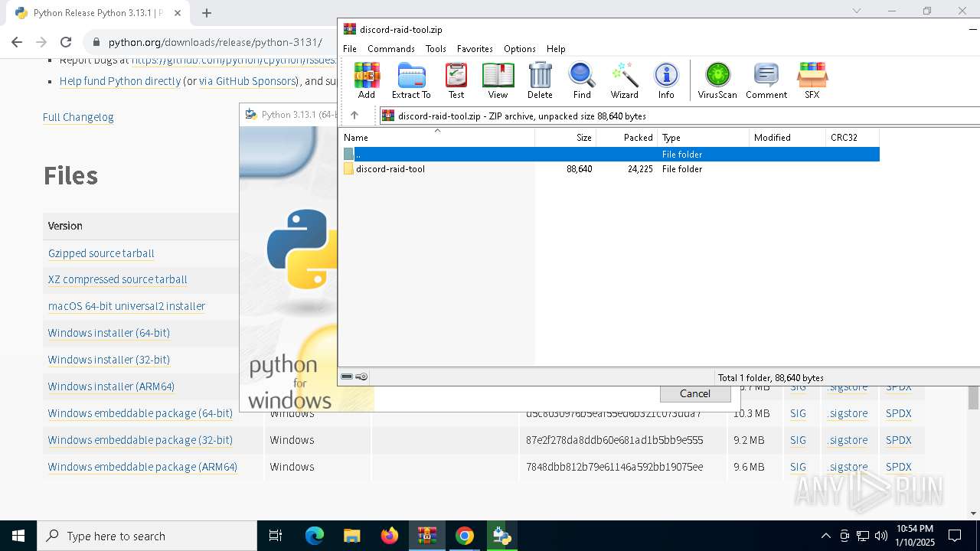980x551 pixels.
Task: Open Task View on the taskbar
Action: point(276,536)
